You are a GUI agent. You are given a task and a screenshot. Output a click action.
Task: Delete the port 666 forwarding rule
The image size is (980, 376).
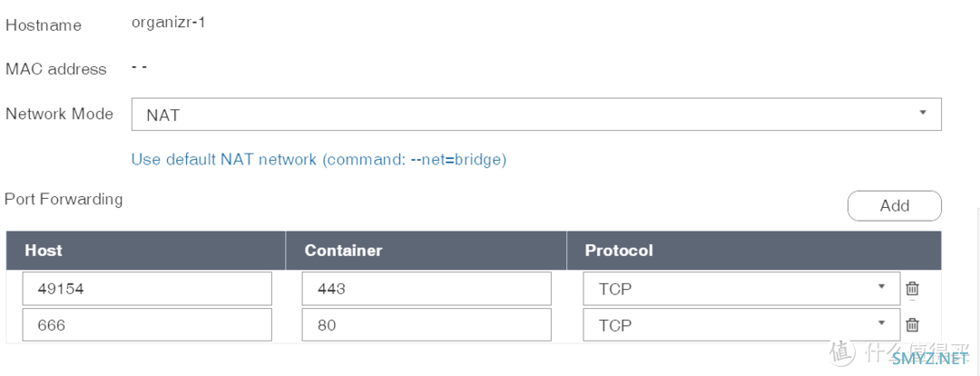pyautogui.click(x=913, y=324)
